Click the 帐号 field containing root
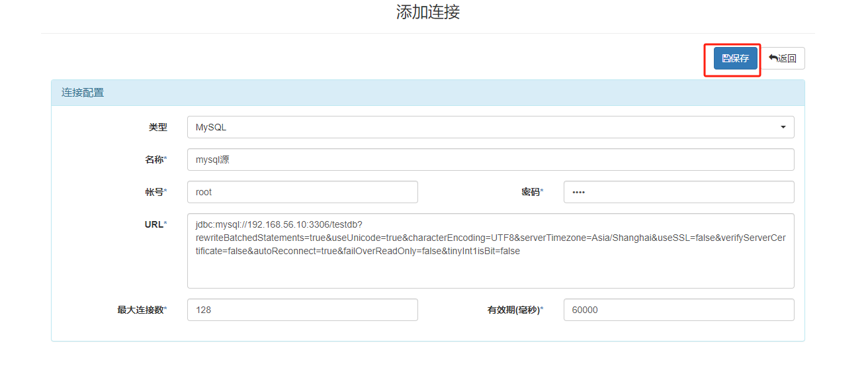Viewport: 868px width, 368px height. pos(302,192)
